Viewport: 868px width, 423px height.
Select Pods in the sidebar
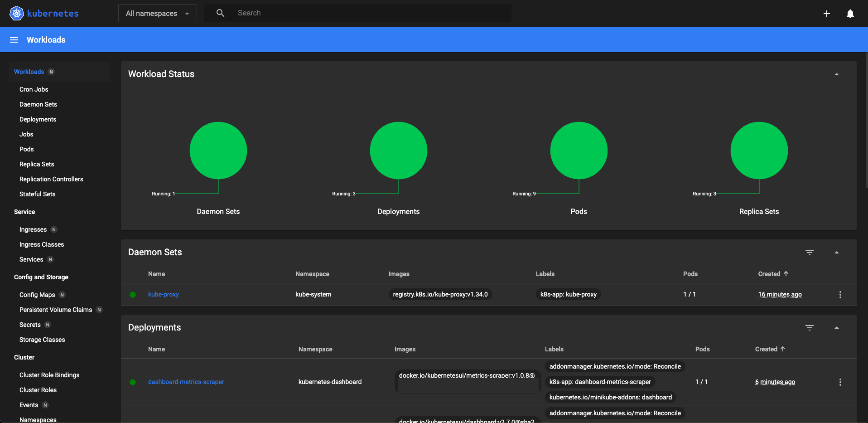tap(26, 149)
